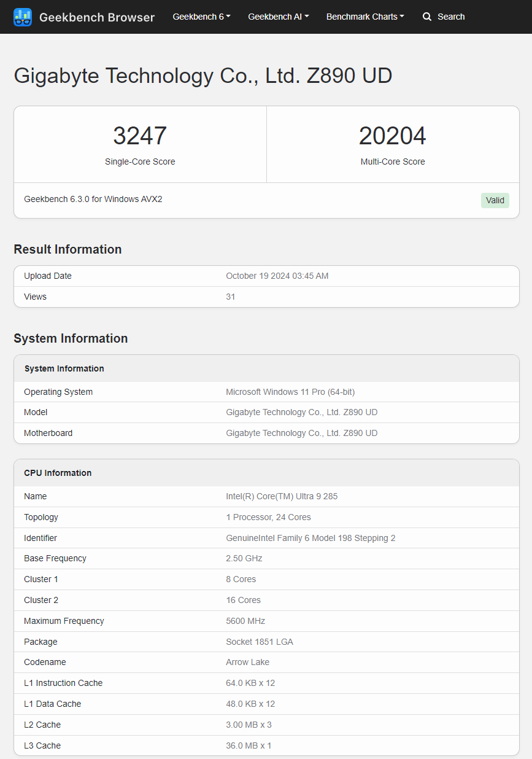Click the page heading Gigabyte Z890 UD
The height and width of the screenshot is (759, 532).
pos(202,76)
